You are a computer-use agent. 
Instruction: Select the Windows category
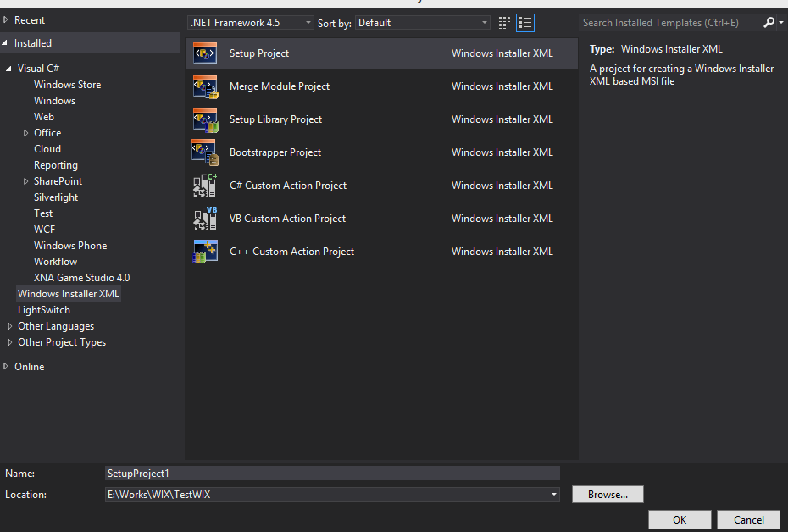coord(55,101)
